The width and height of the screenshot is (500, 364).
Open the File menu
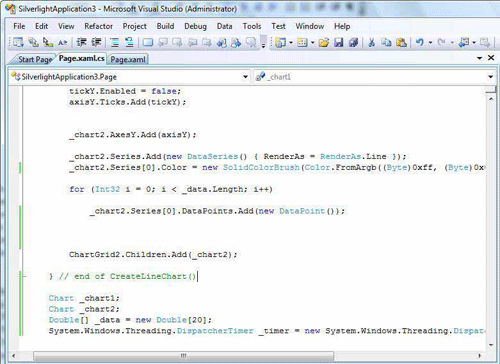point(19,26)
